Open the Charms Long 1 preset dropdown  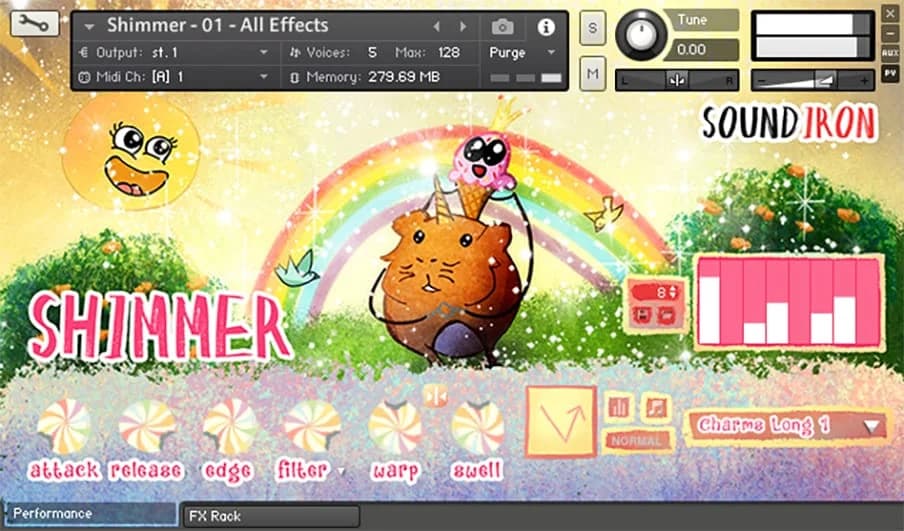coord(786,426)
